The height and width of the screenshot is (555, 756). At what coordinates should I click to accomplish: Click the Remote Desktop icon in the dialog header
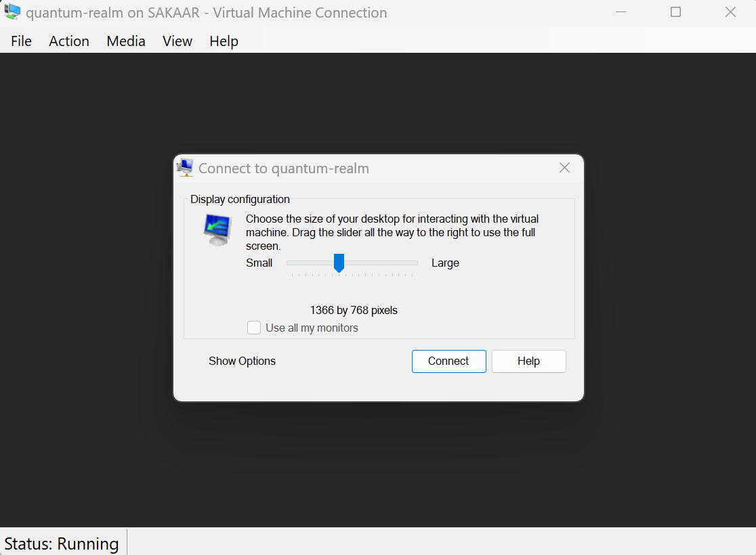pos(185,167)
